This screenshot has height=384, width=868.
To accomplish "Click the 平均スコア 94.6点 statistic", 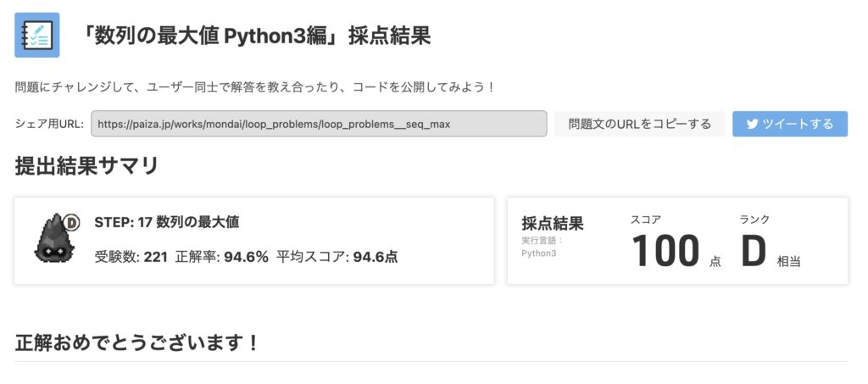I will pyautogui.click(x=337, y=257).
